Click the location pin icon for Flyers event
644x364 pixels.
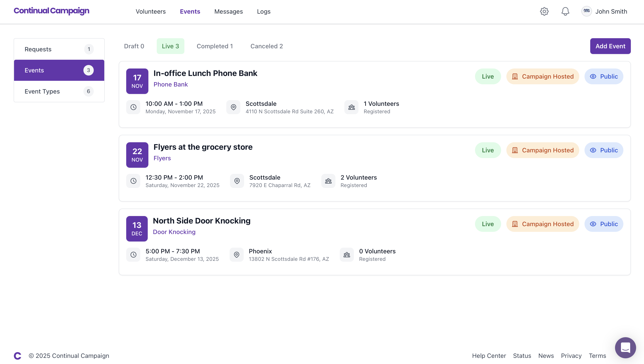[x=237, y=181]
